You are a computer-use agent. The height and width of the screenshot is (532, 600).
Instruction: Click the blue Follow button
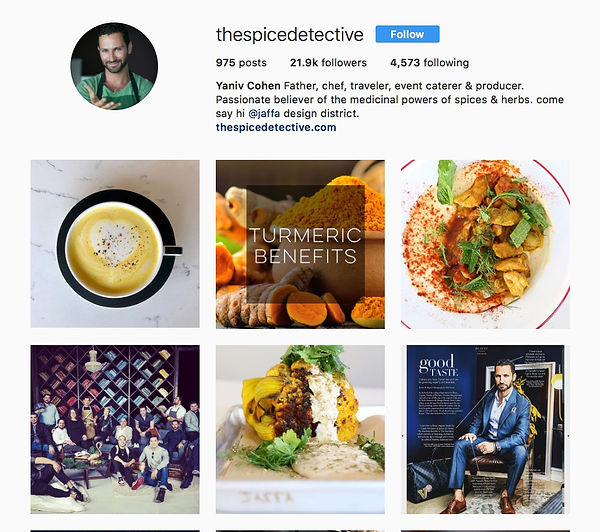coord(407,34)
